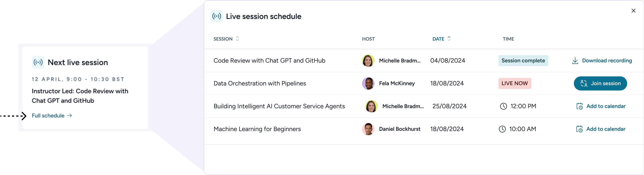Click the HOST column header

pyautogui.click(x=368, y=39)
